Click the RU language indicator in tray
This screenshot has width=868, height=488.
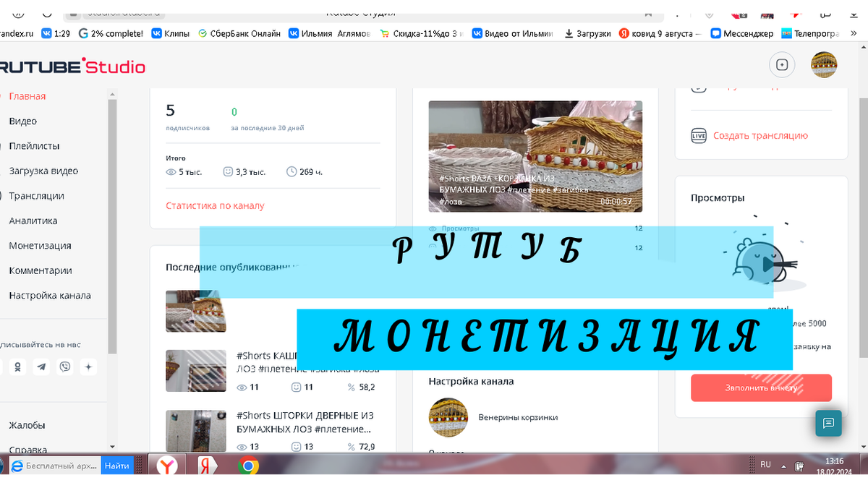tap(766, 464)
